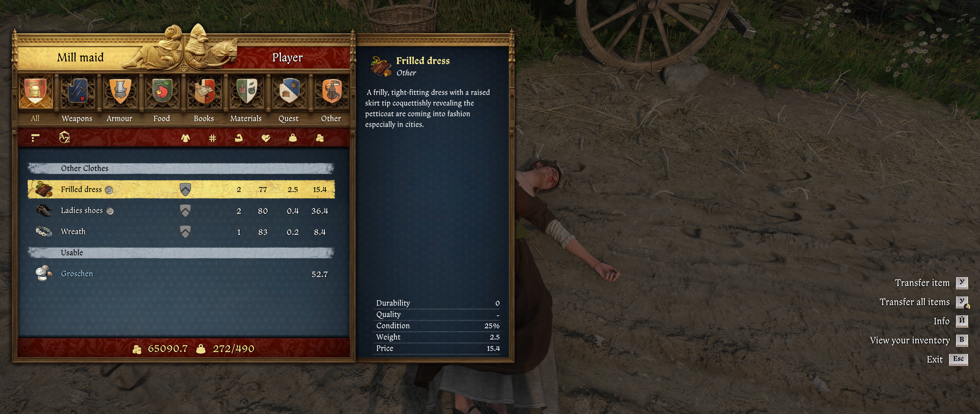
Task: Click the Transfer all items button
Action: (x=924, y=302)
